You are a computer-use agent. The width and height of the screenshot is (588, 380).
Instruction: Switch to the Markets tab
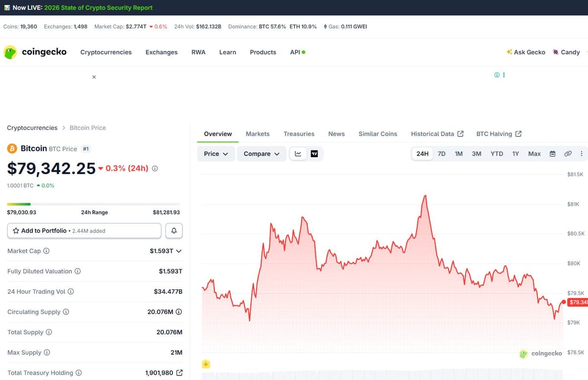tap(258, 134)
